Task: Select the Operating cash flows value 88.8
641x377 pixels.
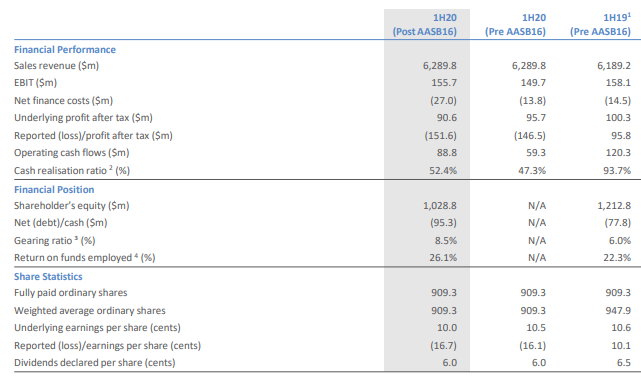Action: (x=446, y=153)
